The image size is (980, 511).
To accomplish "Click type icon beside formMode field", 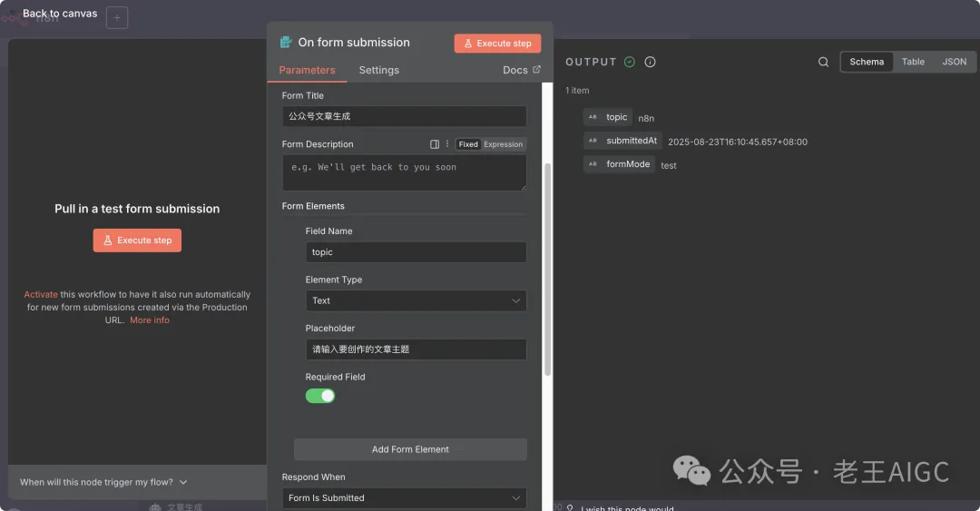I will point(593,164).
